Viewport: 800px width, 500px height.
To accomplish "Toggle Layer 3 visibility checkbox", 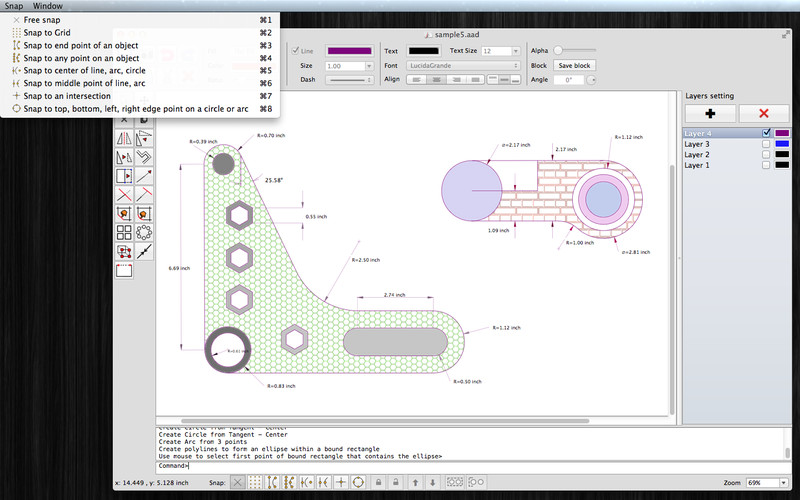I will (766, 144).
